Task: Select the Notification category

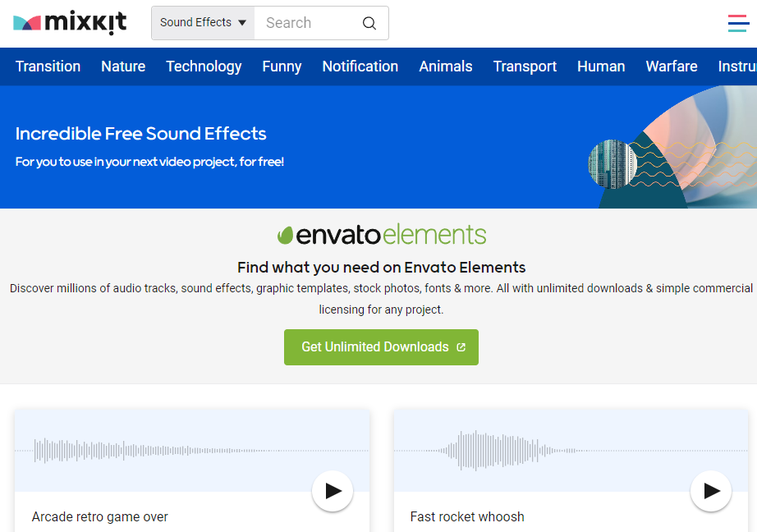Action: tap(360, 66)
